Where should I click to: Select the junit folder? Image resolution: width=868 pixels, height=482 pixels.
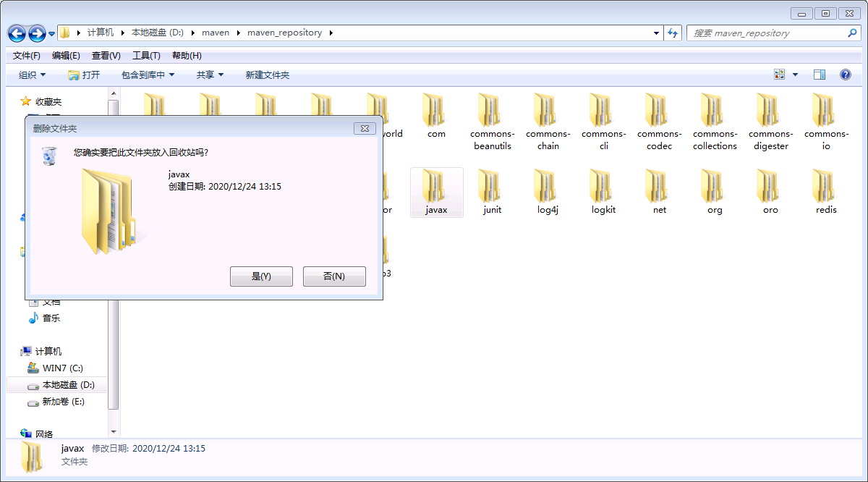(x=492, y=193)
